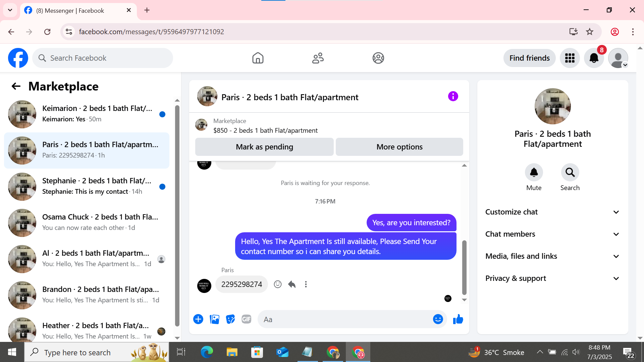Image resolution: width=644 pixels, height=362 pixels.
Task: Open the notifications bell
Action: 594,58
